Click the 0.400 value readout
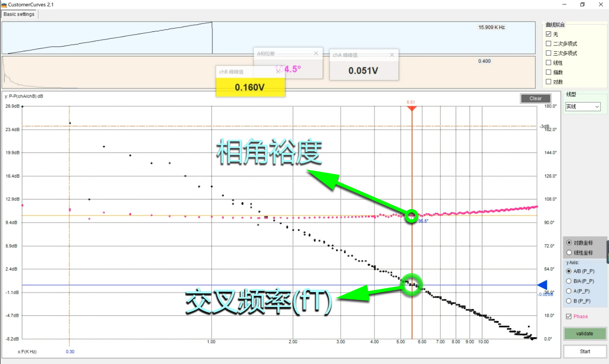Image resolution: width=609 pixels, height=364 pixels. (485, 61)
